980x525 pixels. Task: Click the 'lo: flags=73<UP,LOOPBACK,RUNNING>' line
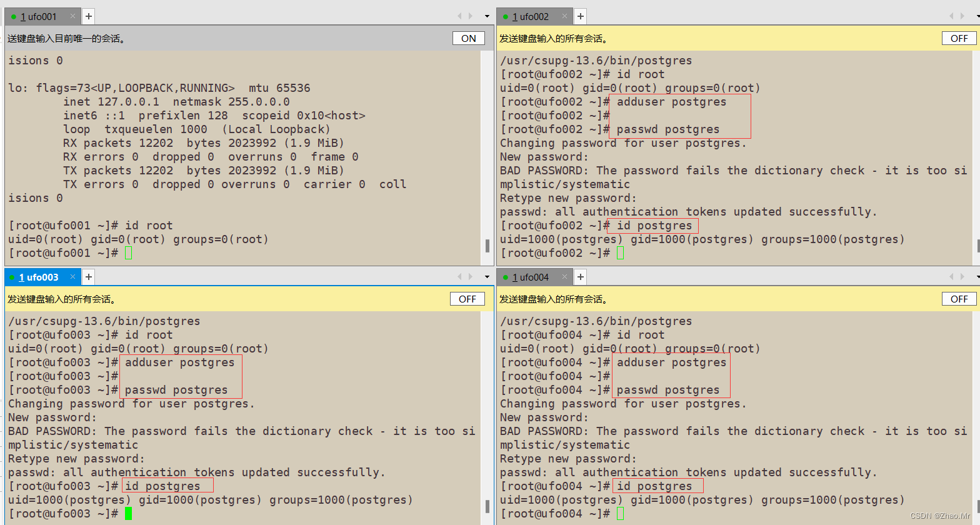click(159, 88)
